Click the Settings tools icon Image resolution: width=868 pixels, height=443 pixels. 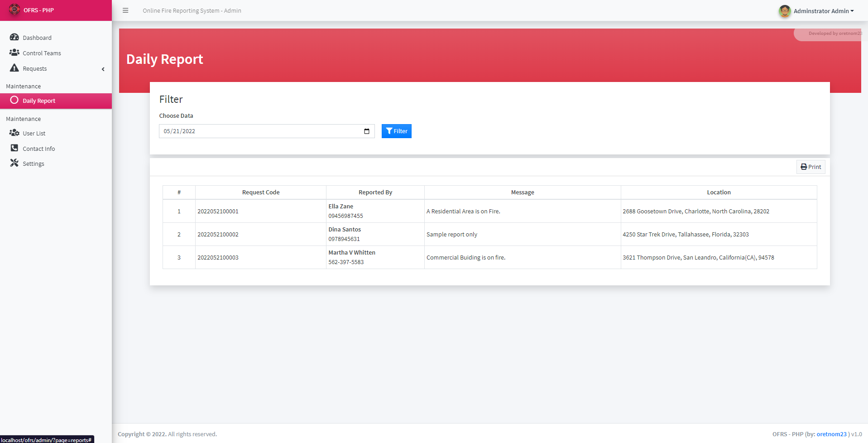14,163
